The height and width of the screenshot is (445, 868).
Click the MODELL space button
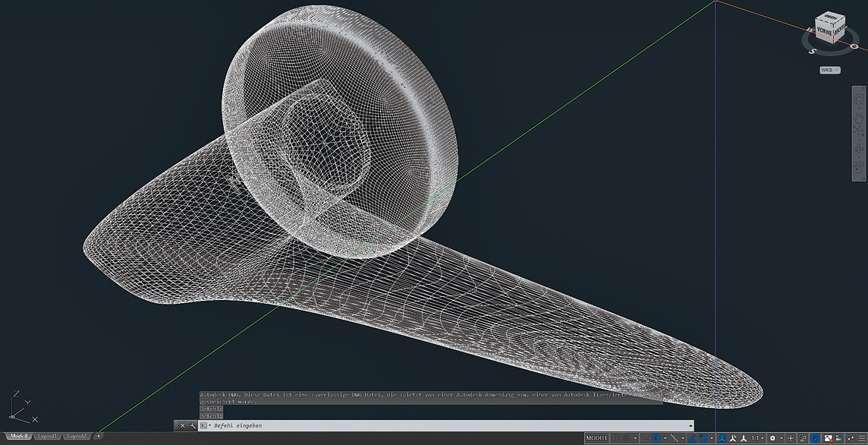coord(596,438)
